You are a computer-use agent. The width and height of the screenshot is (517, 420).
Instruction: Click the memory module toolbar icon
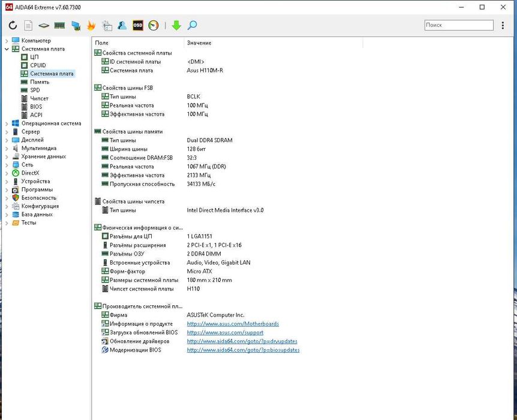(59, 25)
